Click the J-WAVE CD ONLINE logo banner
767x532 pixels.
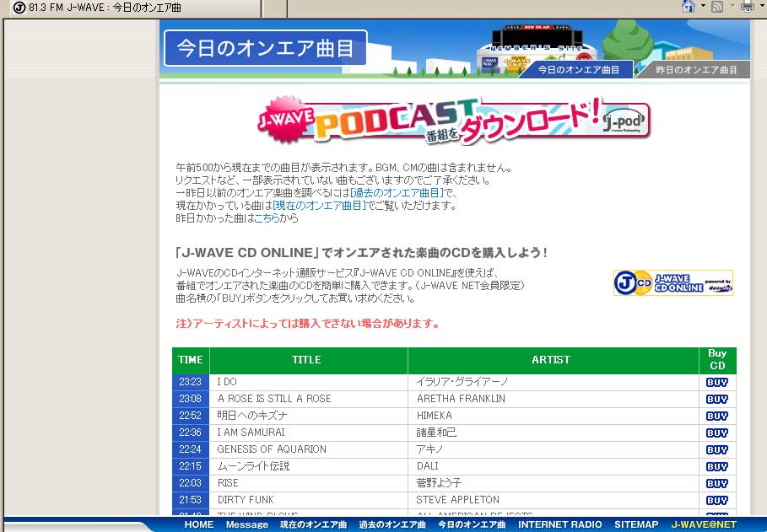673,282
